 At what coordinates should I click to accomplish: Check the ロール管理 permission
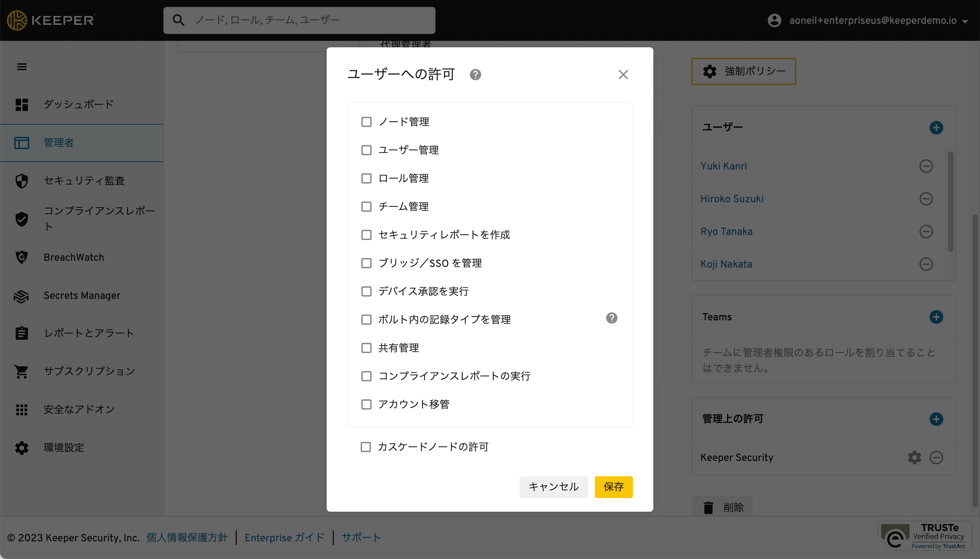point(366,178)
